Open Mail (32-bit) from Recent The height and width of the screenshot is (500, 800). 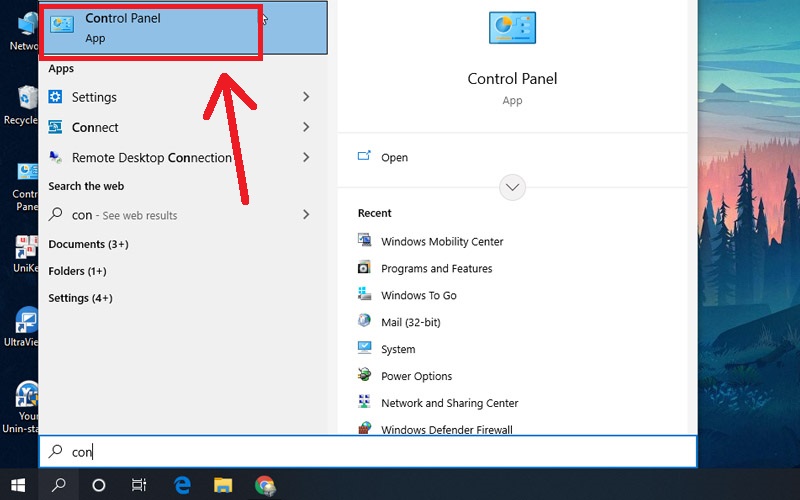(411, 322)
